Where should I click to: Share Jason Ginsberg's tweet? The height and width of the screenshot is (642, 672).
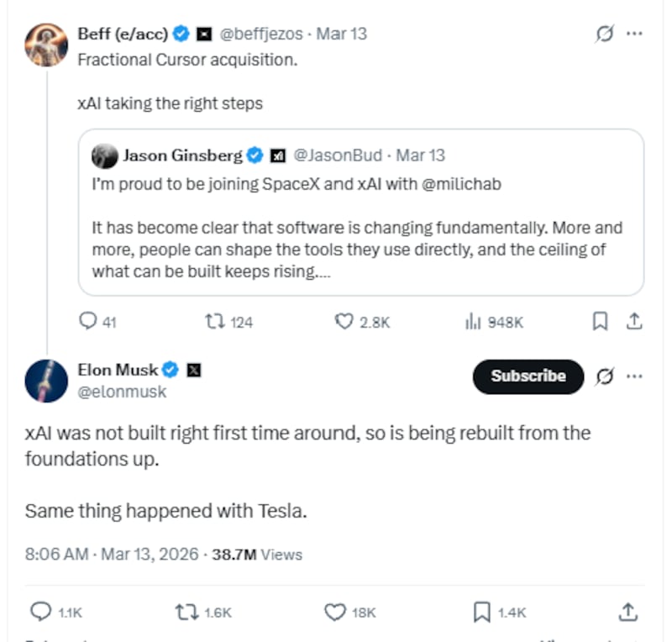(635, 321)
